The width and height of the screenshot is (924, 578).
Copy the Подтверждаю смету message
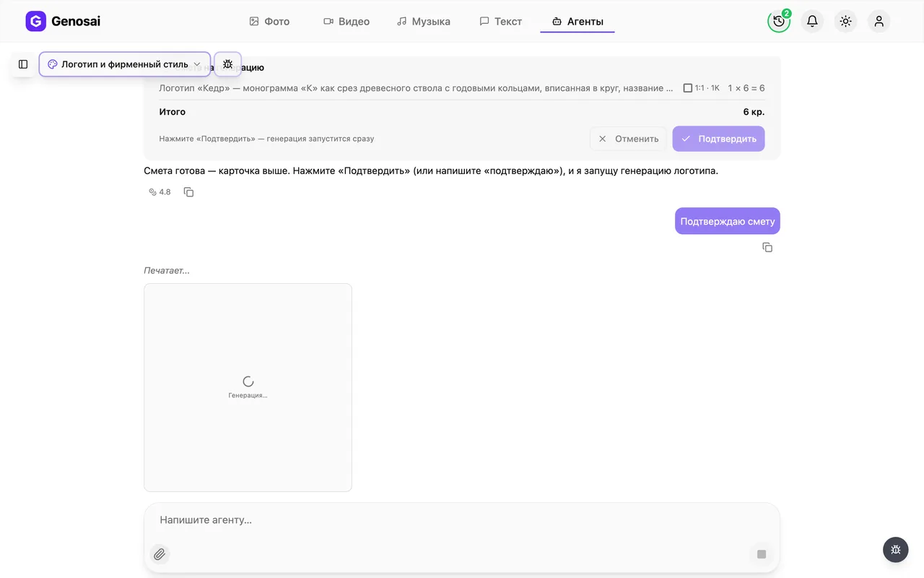[767, 248]
